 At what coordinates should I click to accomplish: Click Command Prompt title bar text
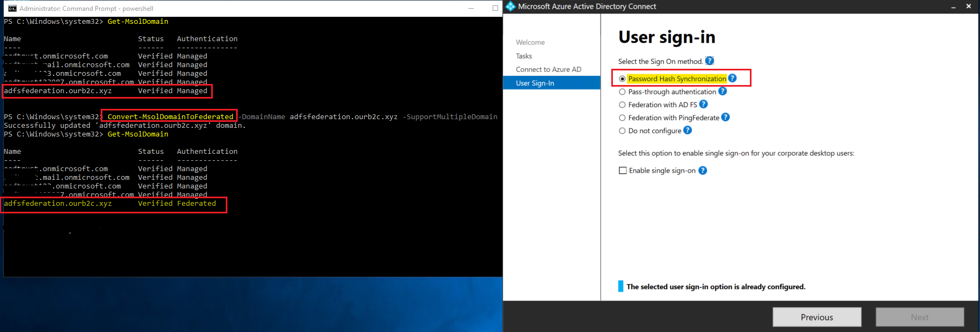[x=86, y=9]
